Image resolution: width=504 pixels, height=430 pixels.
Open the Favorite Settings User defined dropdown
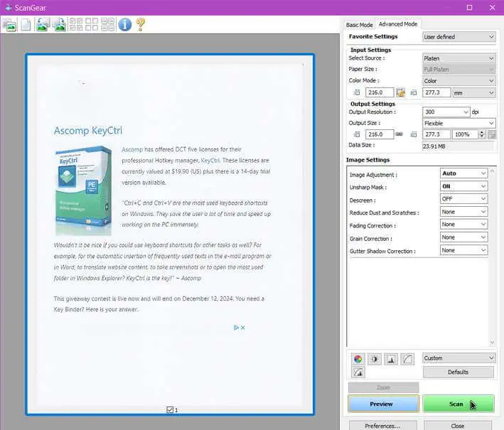click(459, 37)
